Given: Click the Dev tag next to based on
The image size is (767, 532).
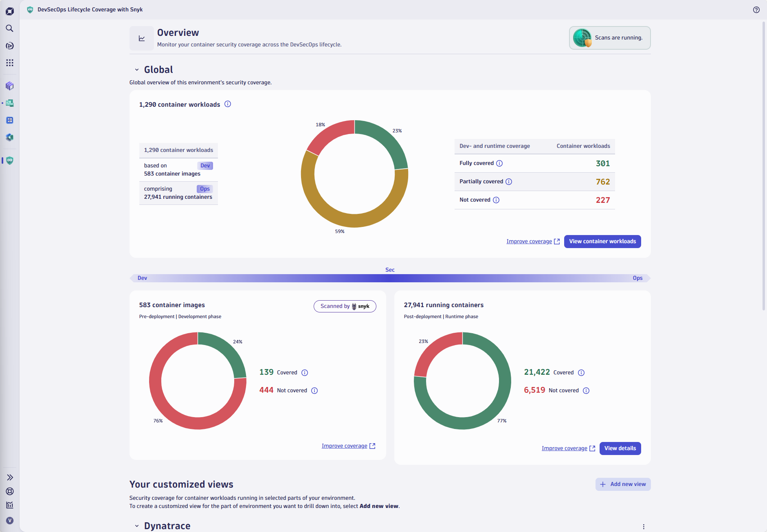Looking at the screenshot, I should [x=205, y=166].
